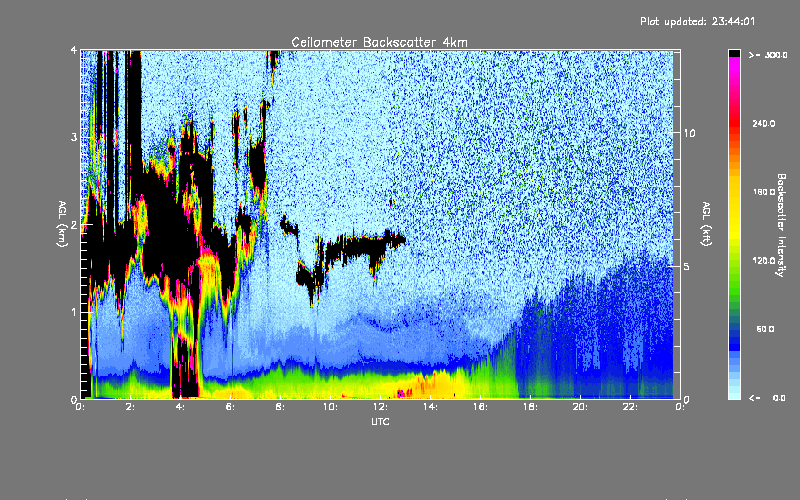Click the '<= 0.0' colorbar minimum label
Screen dimensions: 800x500
[767, 398]
